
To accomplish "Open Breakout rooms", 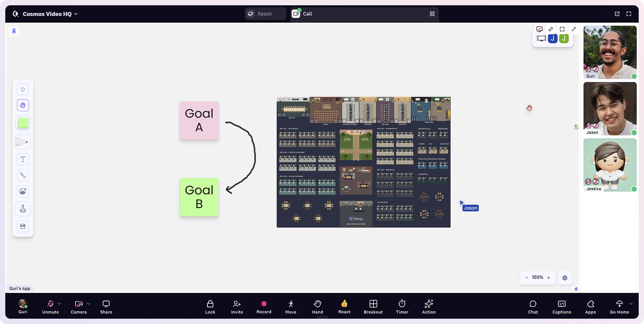I will coord(373,306).
